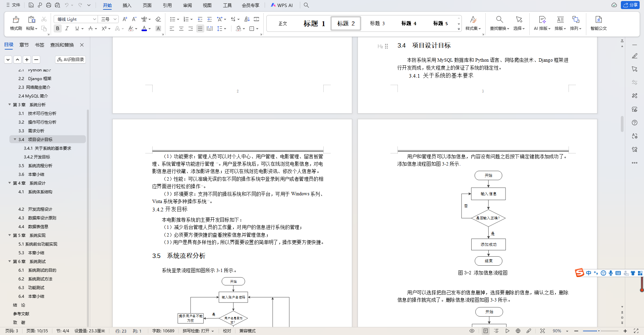Select 3.4.2 开发目标 in outline
The height and width of the screenshot is (335, 644).
point(37,157)
